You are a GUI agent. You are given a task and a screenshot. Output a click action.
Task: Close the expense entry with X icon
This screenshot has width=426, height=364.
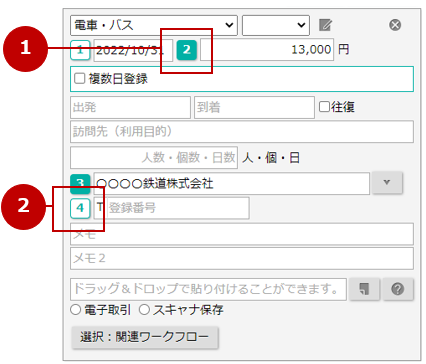[395, 25]
